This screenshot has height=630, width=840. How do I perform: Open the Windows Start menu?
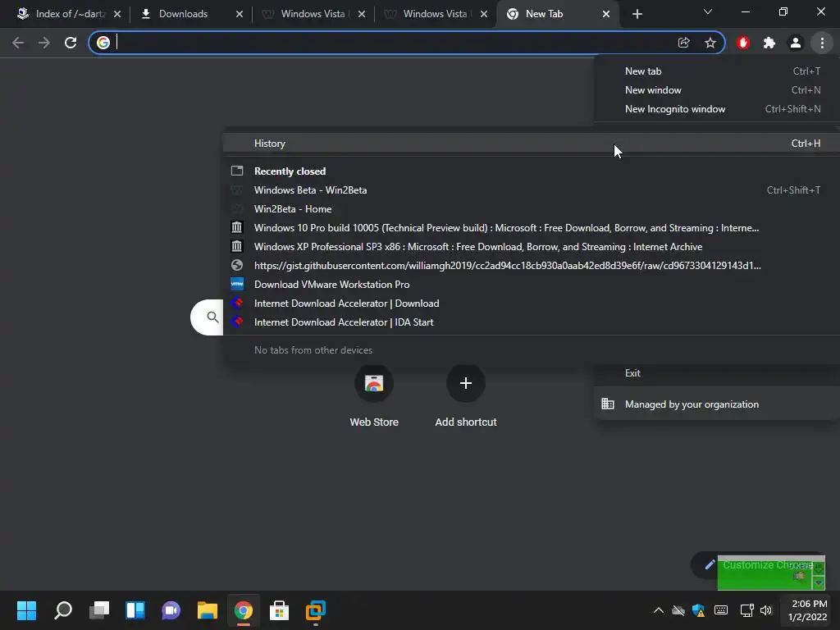coord(26,610)
